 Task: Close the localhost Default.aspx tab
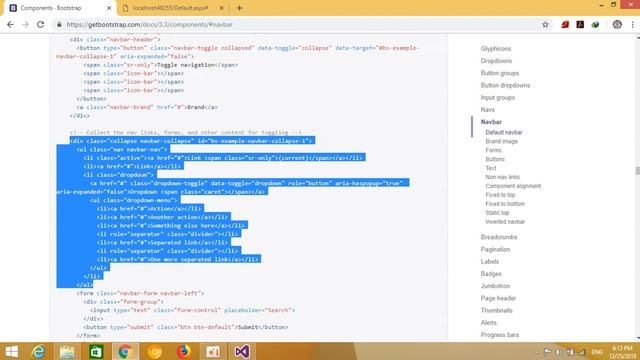click(222, 8)
